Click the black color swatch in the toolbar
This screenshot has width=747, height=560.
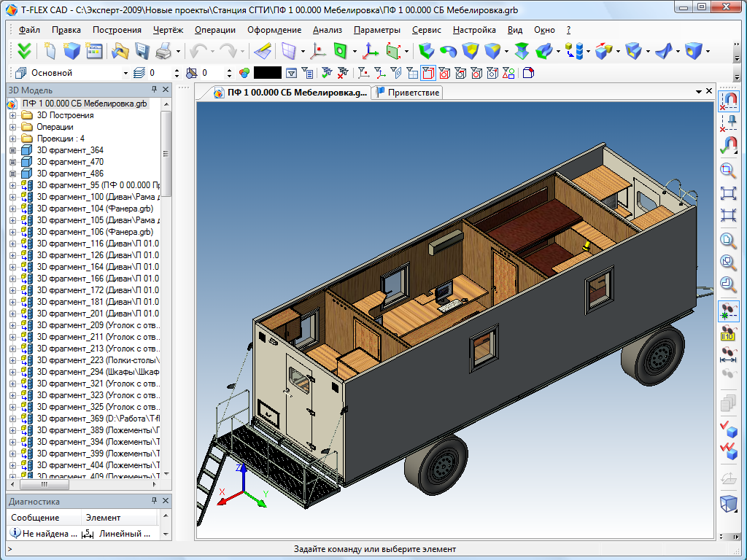click(x=266, y=73)
